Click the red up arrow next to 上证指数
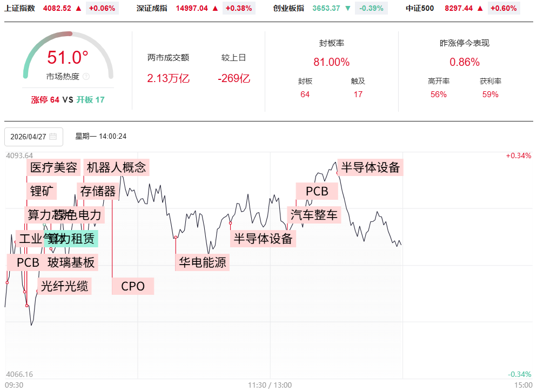The image size is (537, 392). pyautogui.click(x=78, y=8)
